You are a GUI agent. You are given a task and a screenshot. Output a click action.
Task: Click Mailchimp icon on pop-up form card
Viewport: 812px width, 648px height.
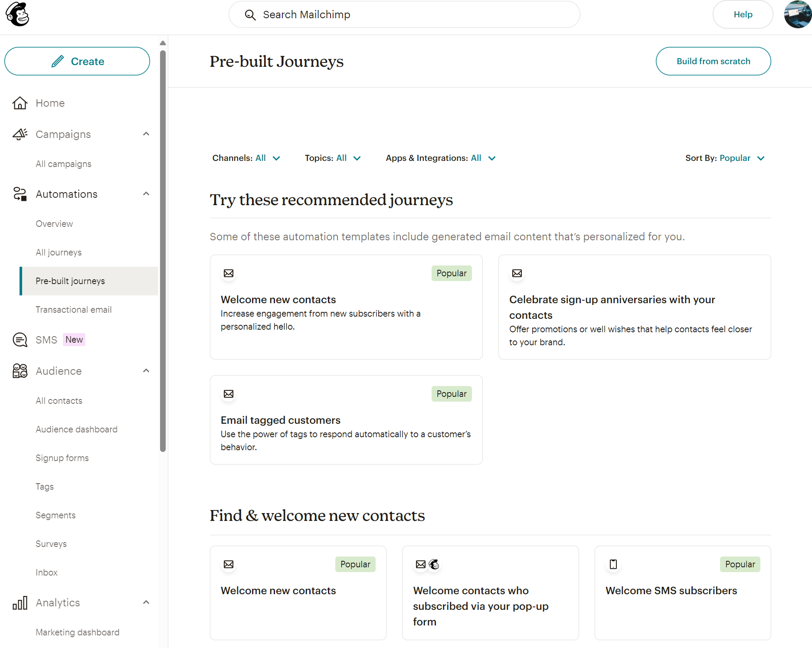click(434, 564)
